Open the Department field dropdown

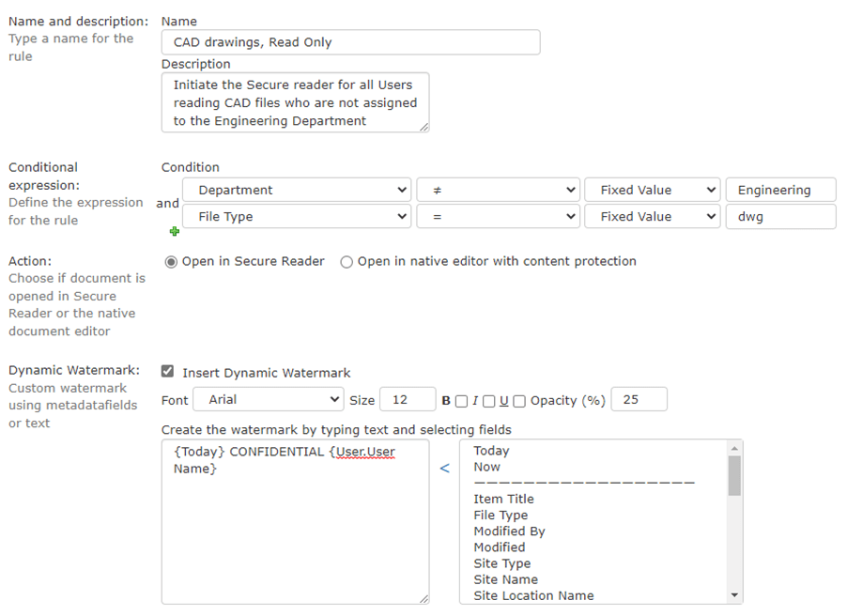click(297, 190)
